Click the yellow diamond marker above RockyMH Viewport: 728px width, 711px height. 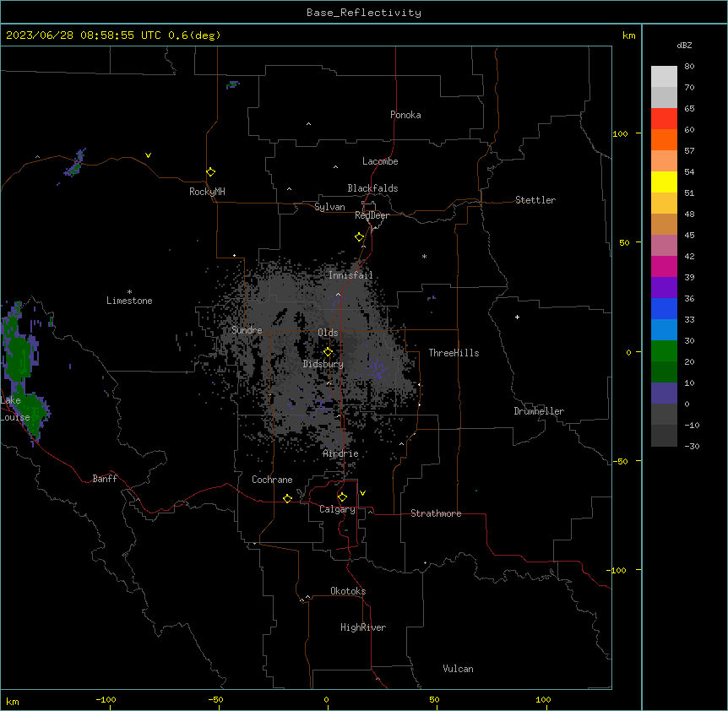click(210, 172)
